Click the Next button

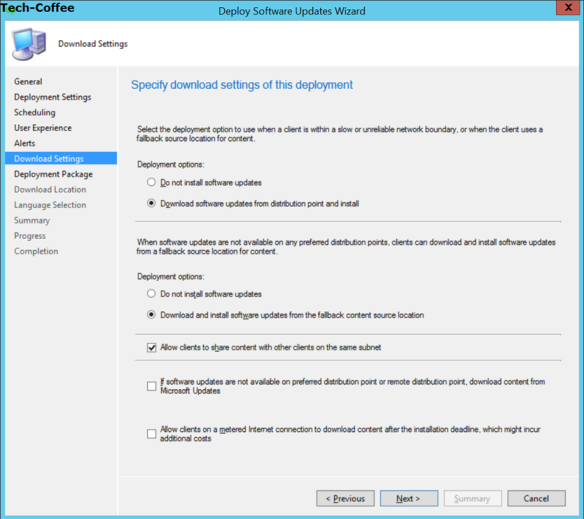(x=409, y=499)
